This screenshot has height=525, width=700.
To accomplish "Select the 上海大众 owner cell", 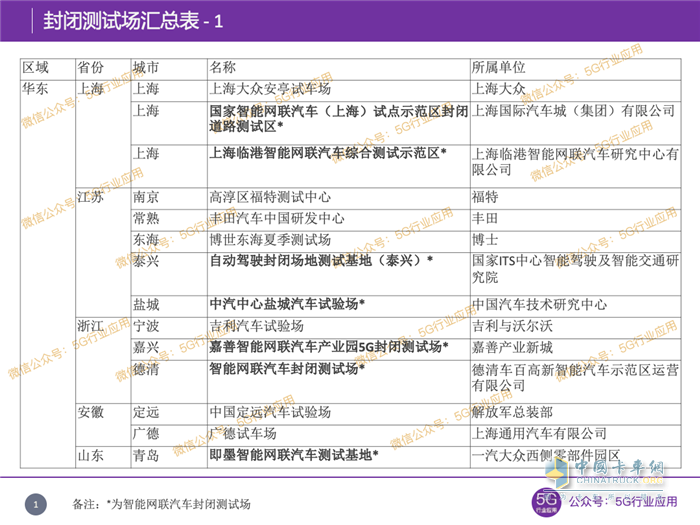I will pyautogui.click(x=575, y=91).
